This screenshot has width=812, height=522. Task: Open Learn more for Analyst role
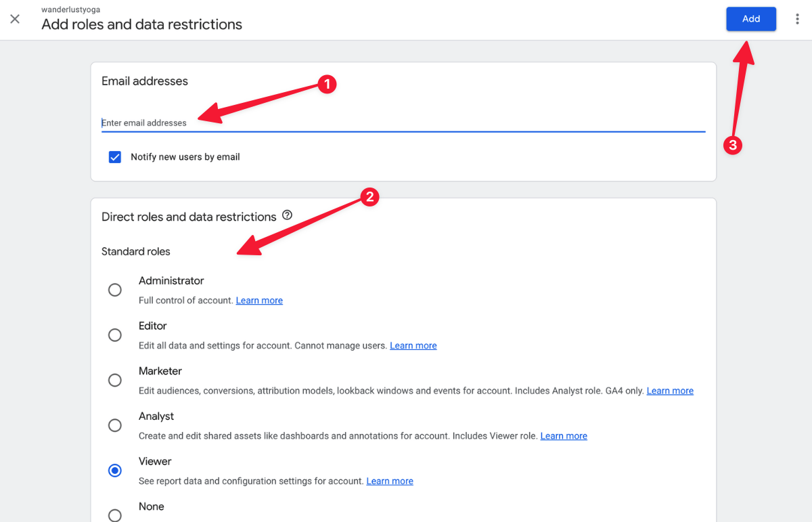coord(563,435)
